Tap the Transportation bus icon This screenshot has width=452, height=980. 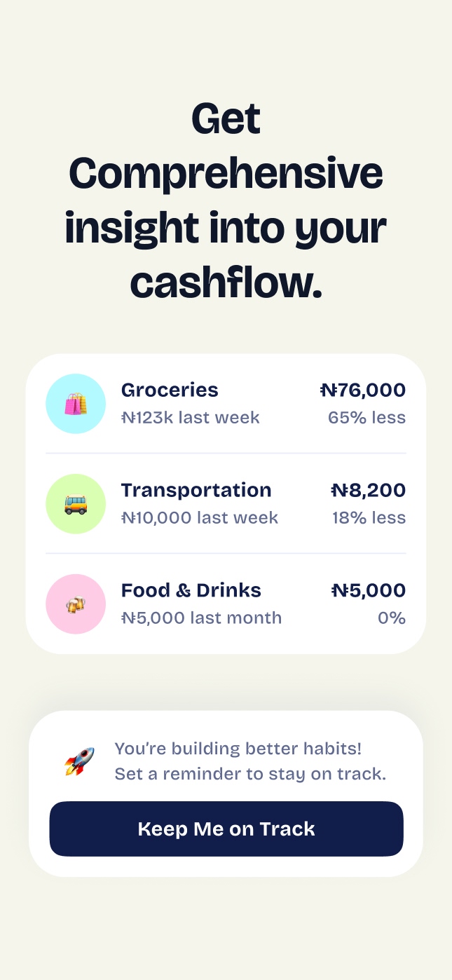[76, 504]
